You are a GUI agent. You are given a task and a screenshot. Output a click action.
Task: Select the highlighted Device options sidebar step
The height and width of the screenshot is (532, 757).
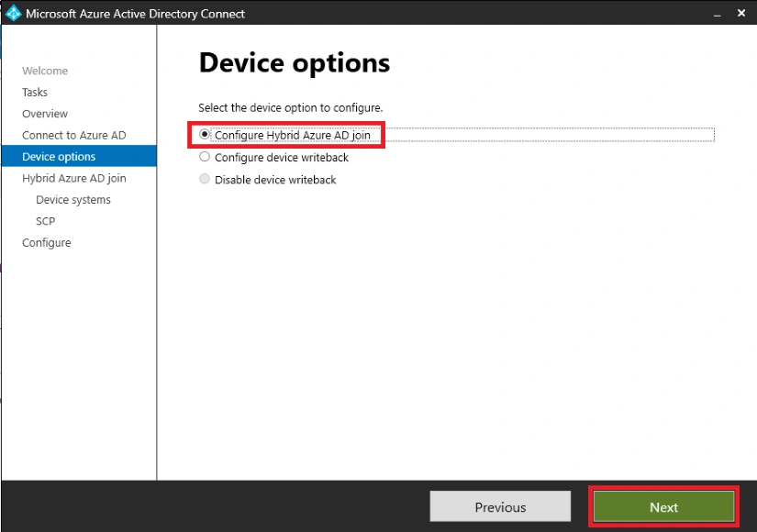coord(79,157)
